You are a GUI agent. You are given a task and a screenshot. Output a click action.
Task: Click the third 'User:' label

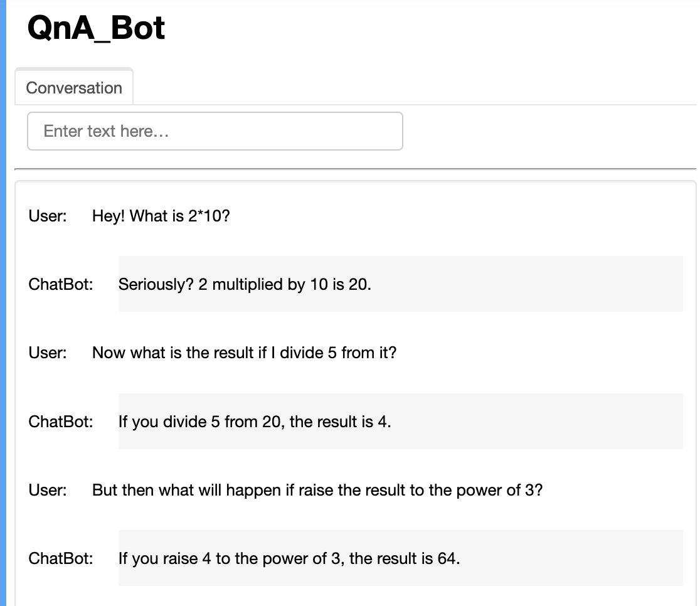pyautogui.click(x=48, y=490)
